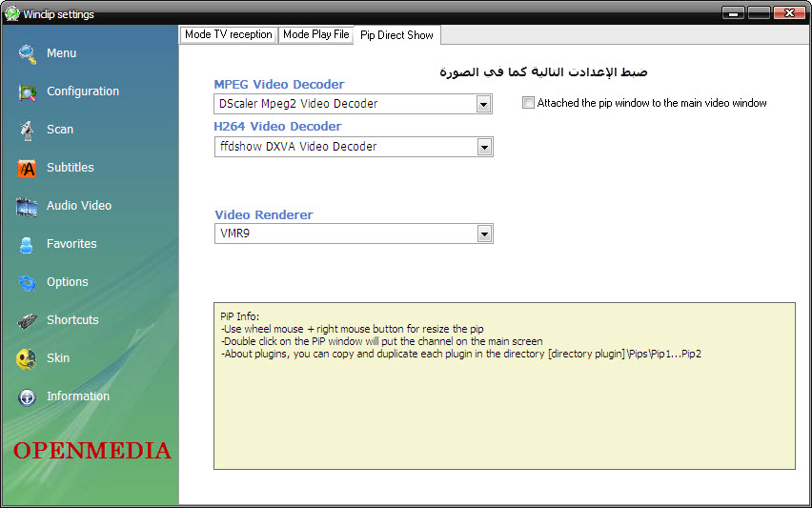This screenshot has height=508, width=812.
Task: Select the Information label in sidebar
Action: pyautogui.click(x=78, y=396)
